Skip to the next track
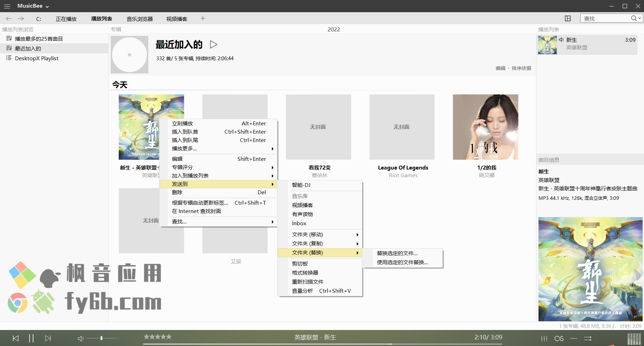 click(x=48, y=338)
